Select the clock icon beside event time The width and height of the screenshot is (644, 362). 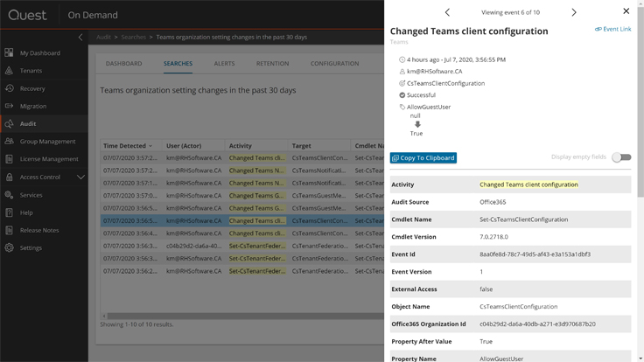point(402,59)
